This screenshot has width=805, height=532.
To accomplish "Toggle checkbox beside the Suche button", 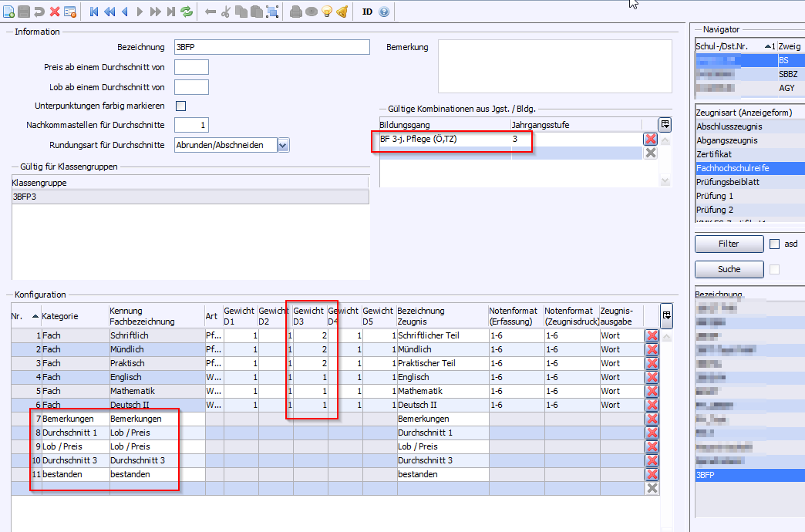I will [x=775, y=269].
